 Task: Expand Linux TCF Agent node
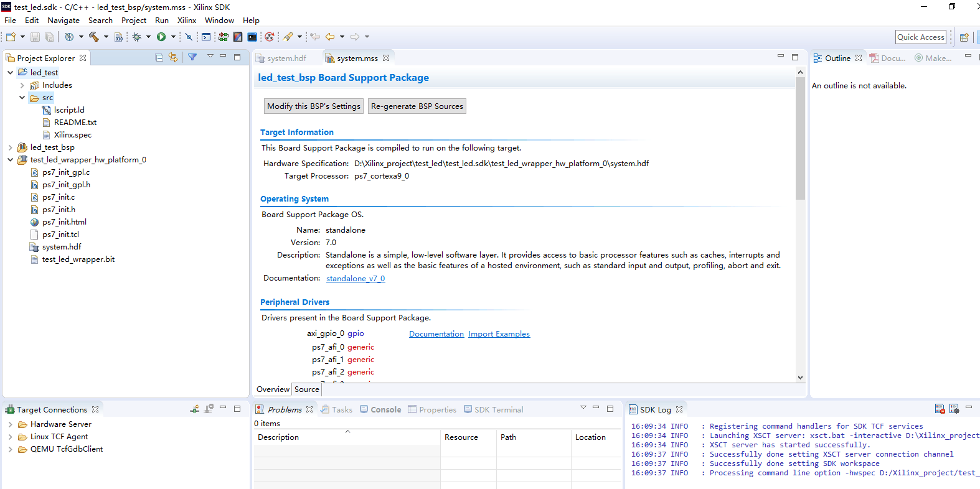pyautogui.click(x=10, y=437)
